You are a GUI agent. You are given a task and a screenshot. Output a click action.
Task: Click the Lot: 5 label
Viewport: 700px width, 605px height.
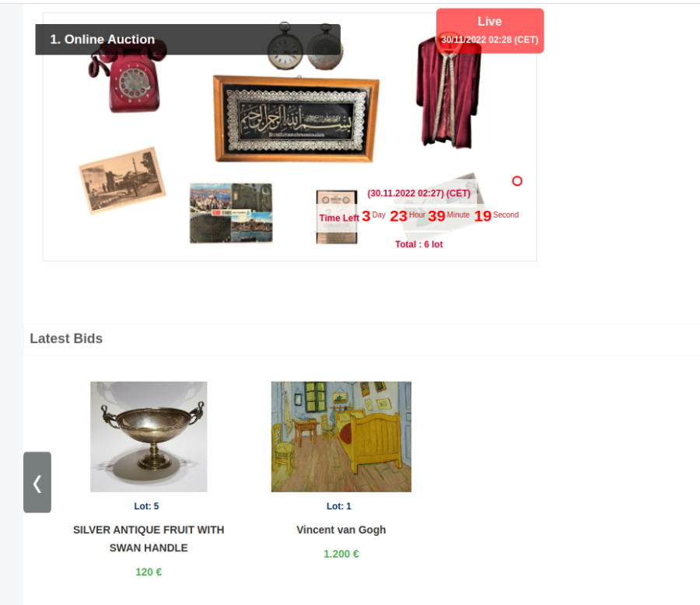(146, 506)
